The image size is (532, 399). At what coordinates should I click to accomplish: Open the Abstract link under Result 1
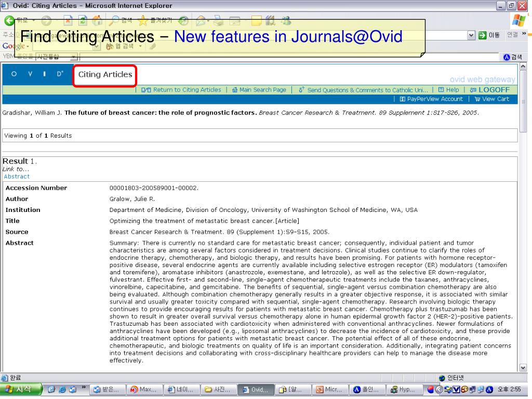(x=17, y=177)
